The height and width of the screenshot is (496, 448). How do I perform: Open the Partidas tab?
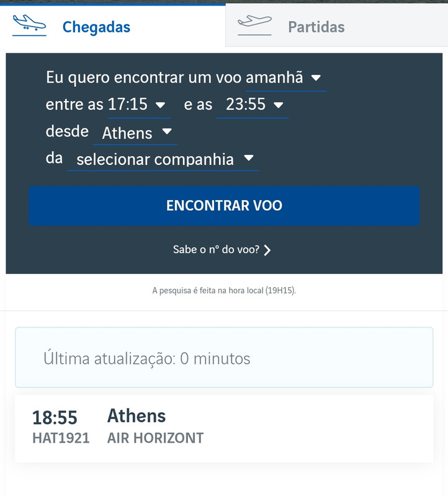[x=336, y=25]
